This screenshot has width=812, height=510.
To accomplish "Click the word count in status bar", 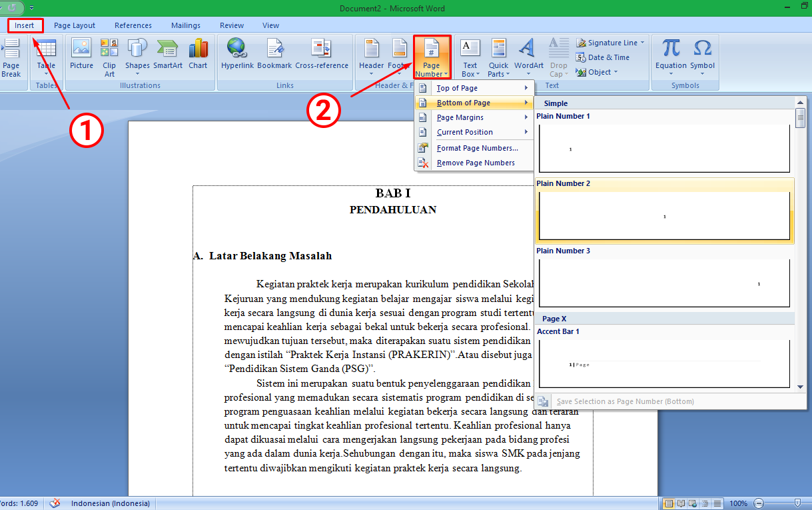I will click(19, 503).
